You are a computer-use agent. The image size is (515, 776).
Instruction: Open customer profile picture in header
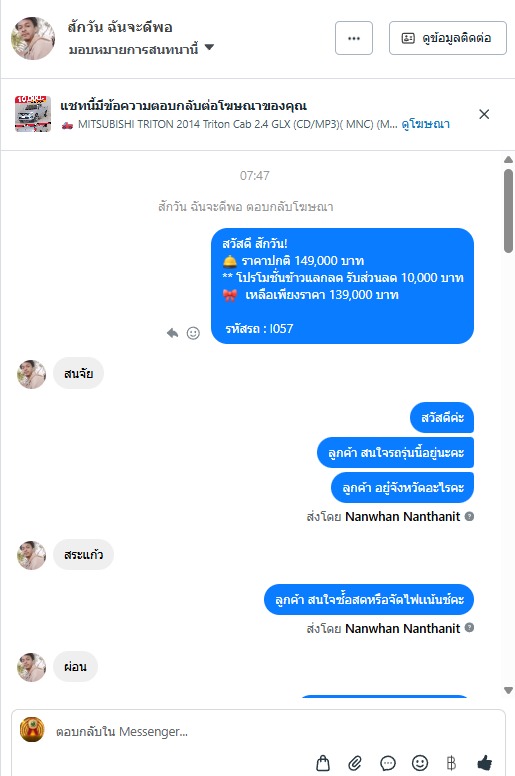[x=33, y=38]
